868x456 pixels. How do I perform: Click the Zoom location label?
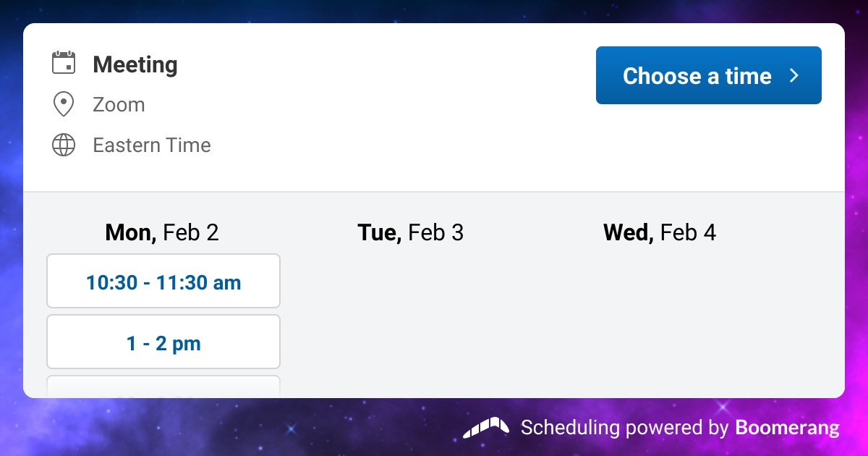click(119, 105)
